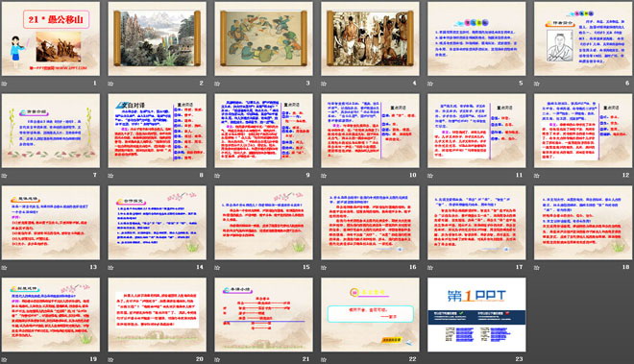Select slide 5 learning objectives thumbnail
Screen dimensions: 634x364
476,38
